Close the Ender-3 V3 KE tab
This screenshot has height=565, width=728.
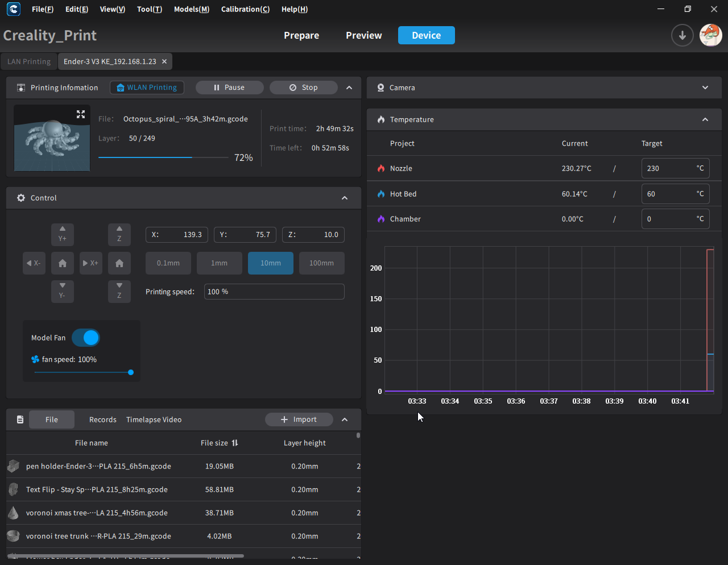pos(164,61)
